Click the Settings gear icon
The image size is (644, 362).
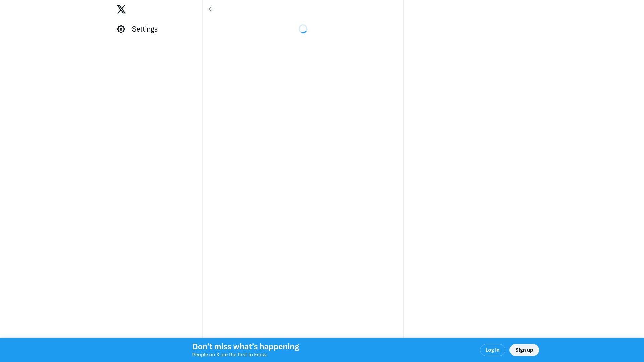coord(121,29)
